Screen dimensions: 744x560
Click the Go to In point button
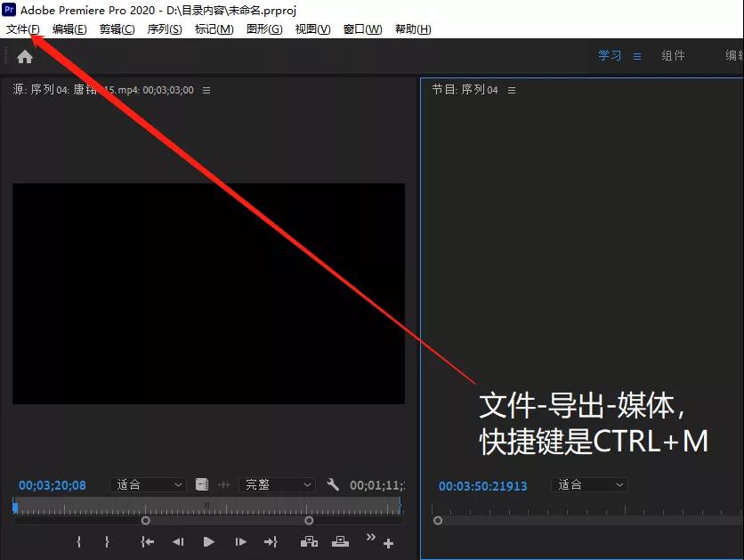(147, 541)
